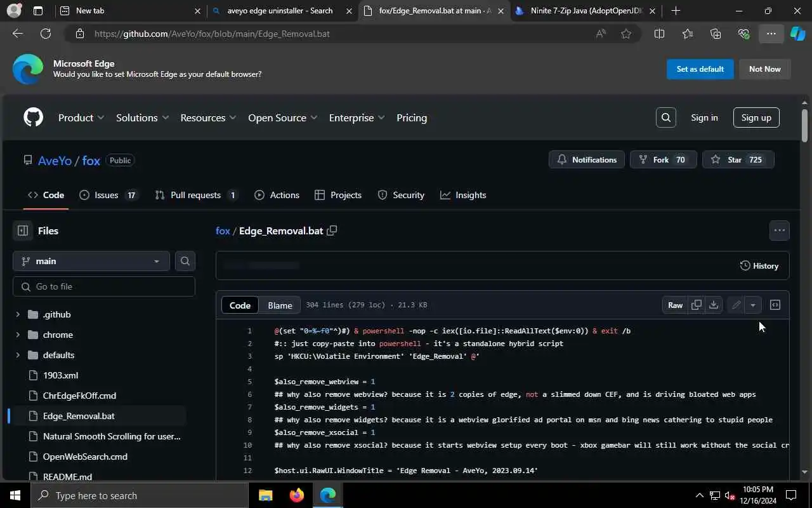Fork the fox repository

click(x=664, y=160)
